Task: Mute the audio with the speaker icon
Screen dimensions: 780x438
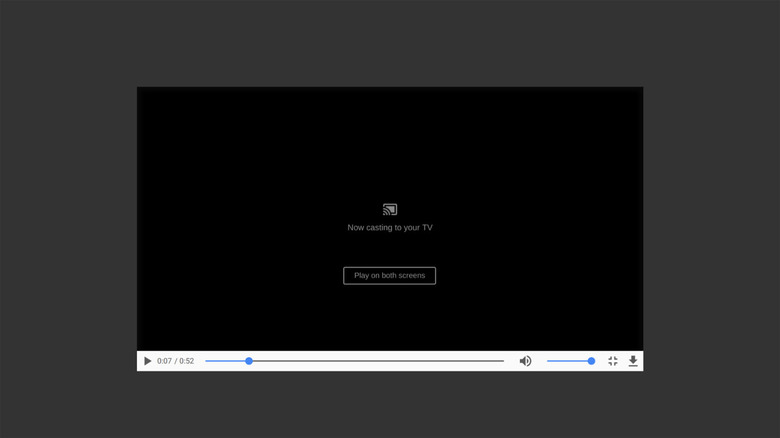Action: (x=525, y=361)
